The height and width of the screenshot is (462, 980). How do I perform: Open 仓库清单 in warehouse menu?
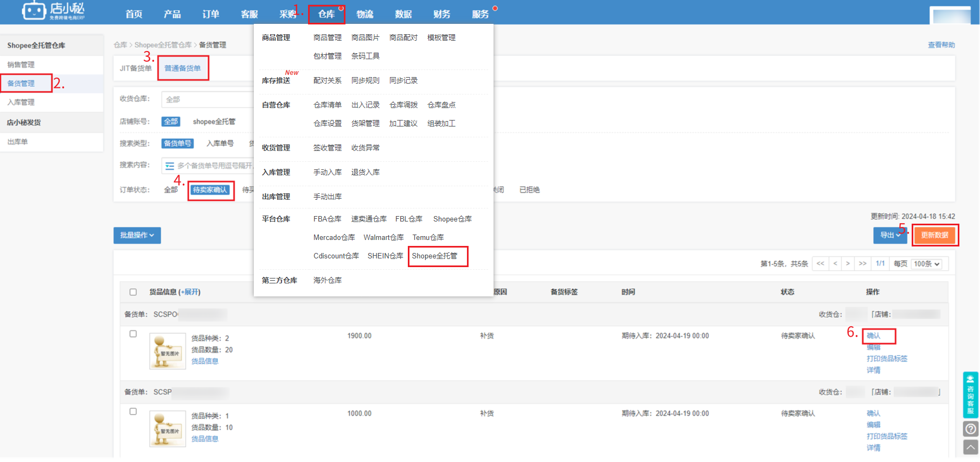coord(328,105)
